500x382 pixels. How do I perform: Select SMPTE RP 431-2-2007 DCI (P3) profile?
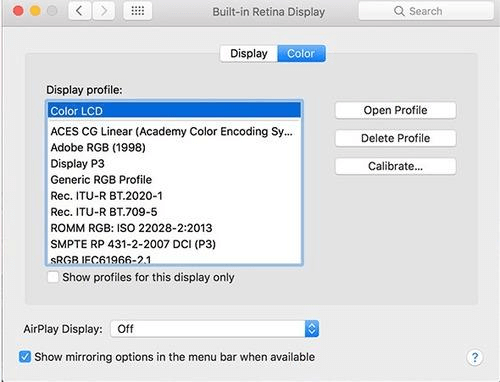[174, 244]
